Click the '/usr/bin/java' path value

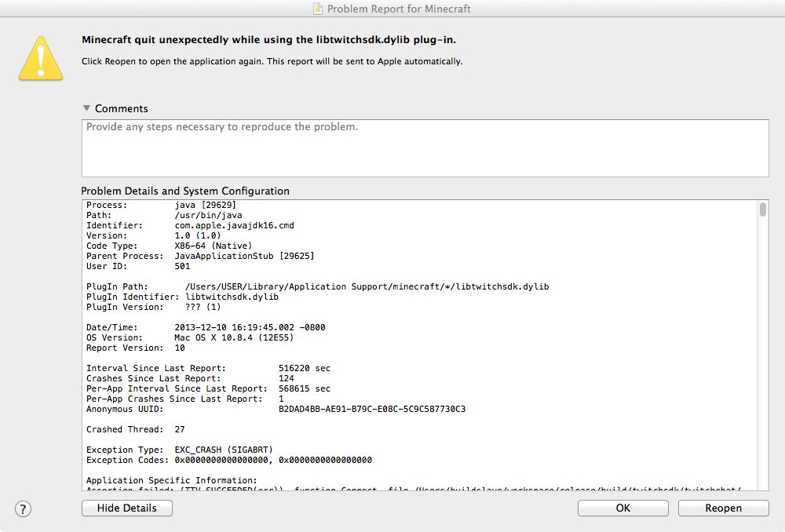pyautogui.click(x=208, y=215)
